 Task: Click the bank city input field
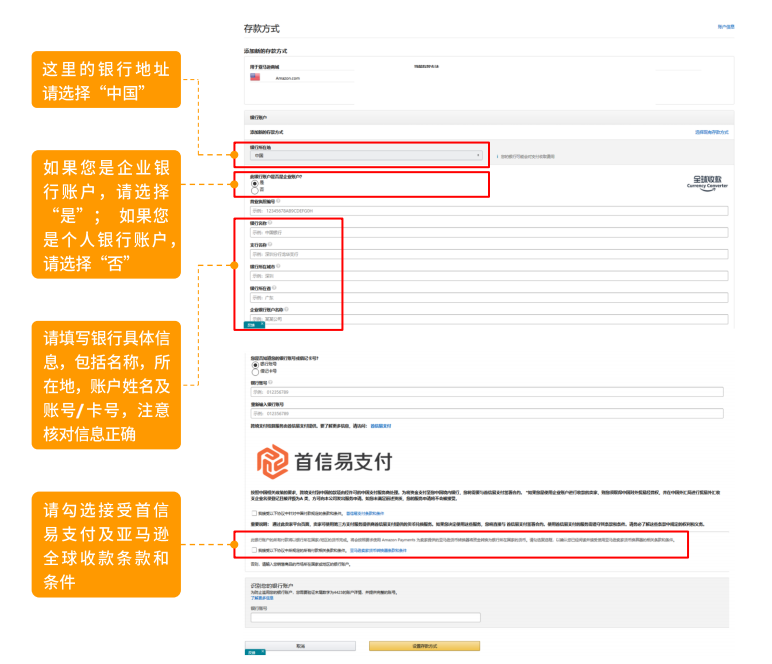pos(489,276)
